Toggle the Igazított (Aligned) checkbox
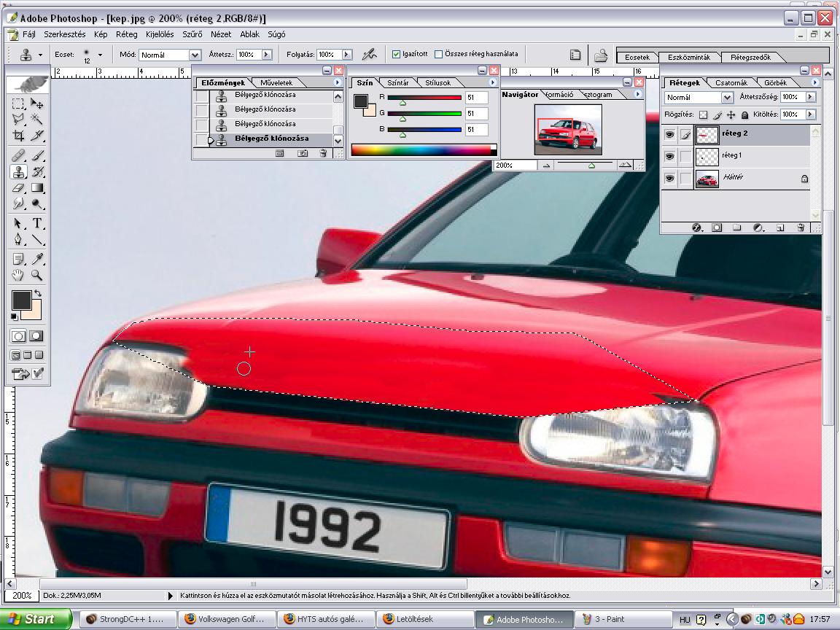The image size is (840, 630). (x=397, y=54)
